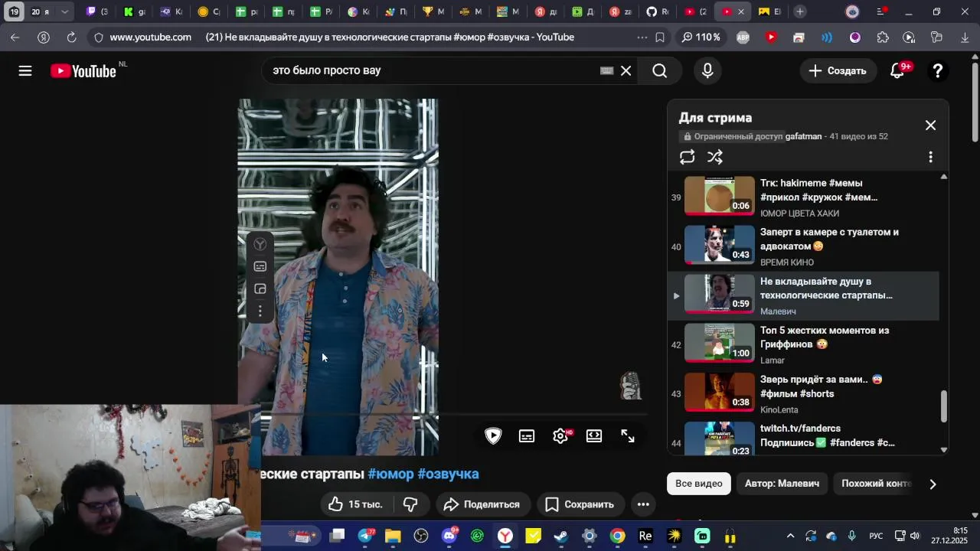Open playlist three-dot options menu
Viewport: 980px width, 551px height.
(x=930, y=157)
